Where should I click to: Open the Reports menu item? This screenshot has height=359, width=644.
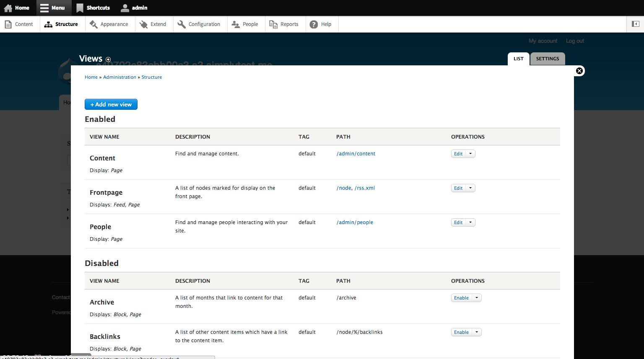pyautogui.click(x=286, y=24)
